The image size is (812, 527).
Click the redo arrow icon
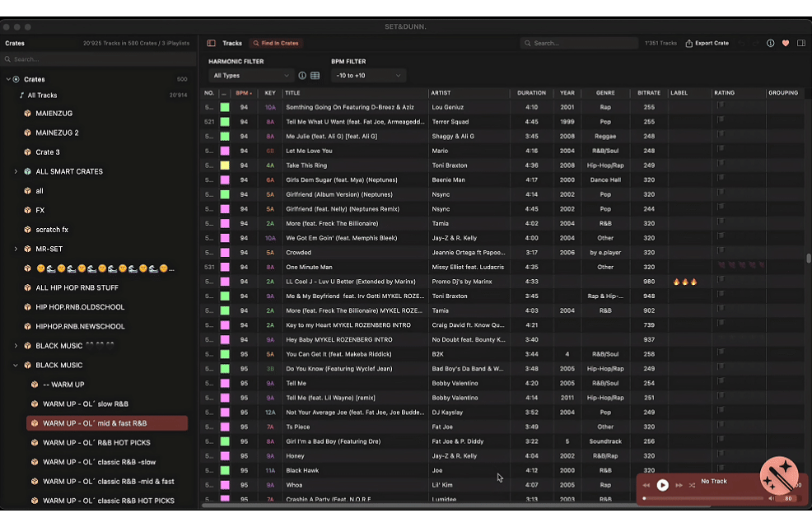click(x=755, y=43)
